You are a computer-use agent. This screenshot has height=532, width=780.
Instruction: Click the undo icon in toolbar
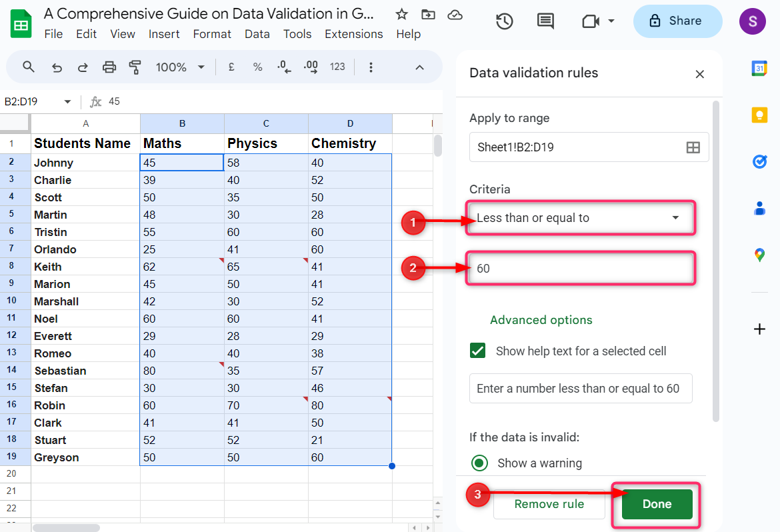[57, 67]
